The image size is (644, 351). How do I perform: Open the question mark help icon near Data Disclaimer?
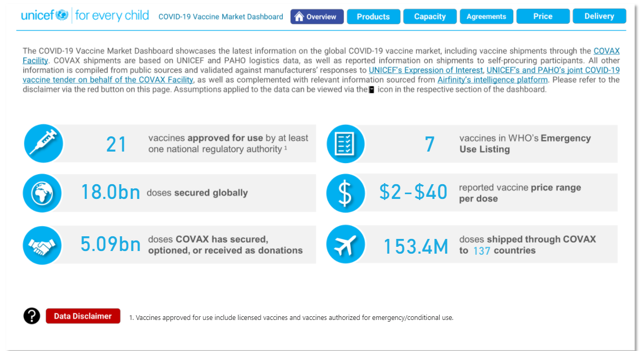32,316
